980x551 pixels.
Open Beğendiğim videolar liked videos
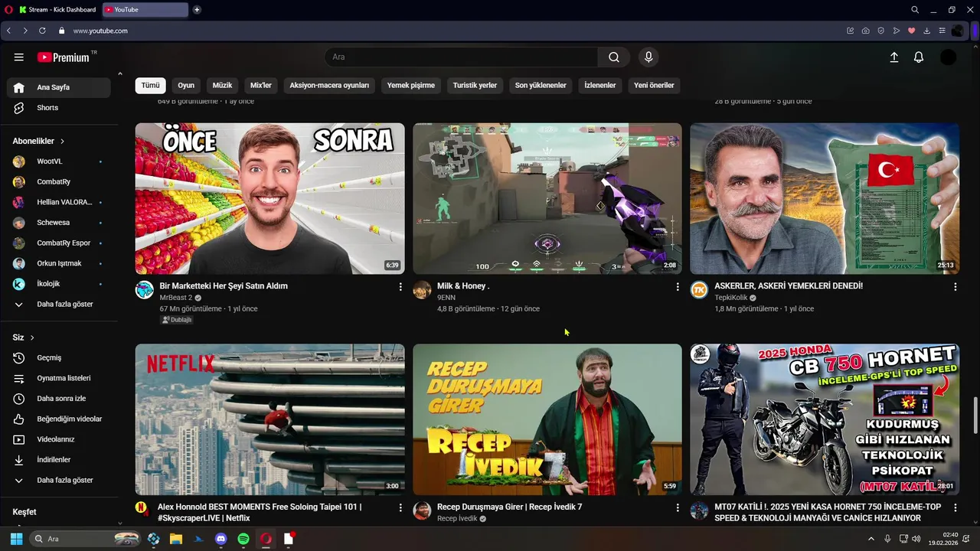click(59, 419)
